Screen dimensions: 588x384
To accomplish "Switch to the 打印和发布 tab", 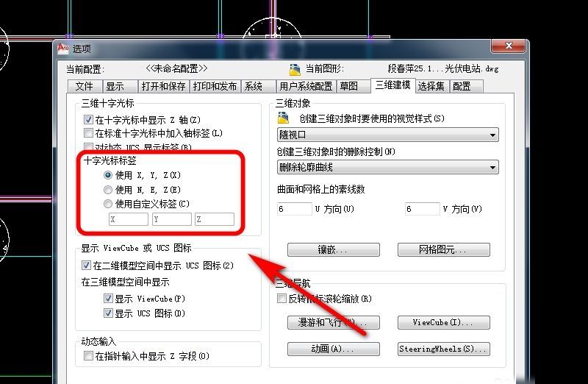I will [x=215, y=86].
